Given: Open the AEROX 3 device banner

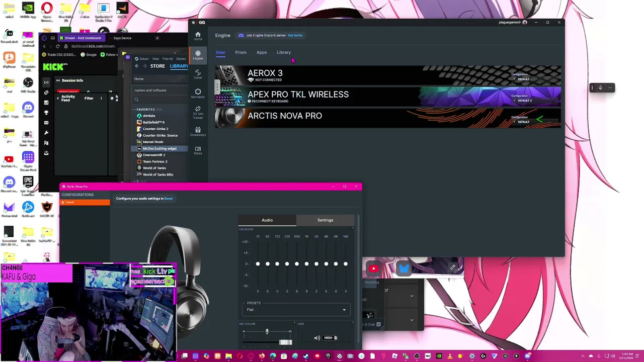Looking at the screenshot, I should click(x=388, y=75).
